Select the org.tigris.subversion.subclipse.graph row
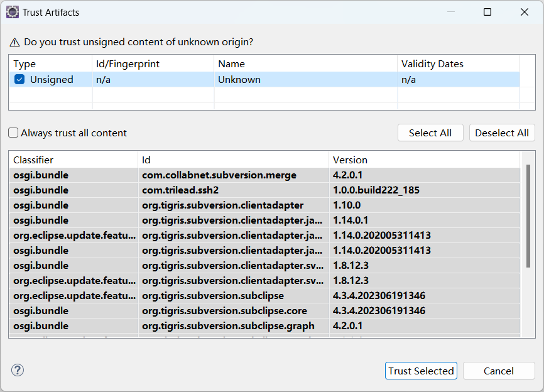The height and width of the screenshot is (392, 544). 264,326
